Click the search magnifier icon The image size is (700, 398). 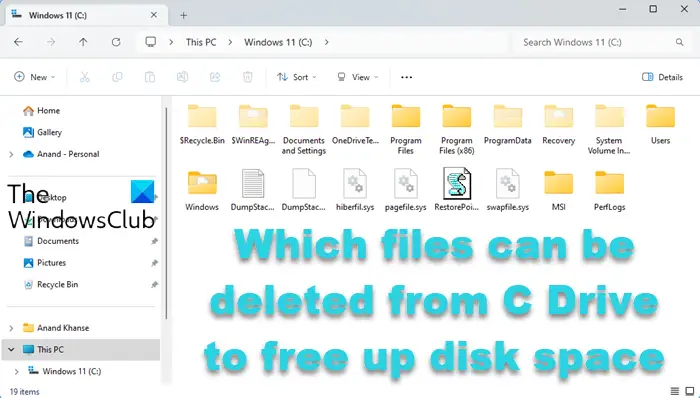(x=679, y=42)
